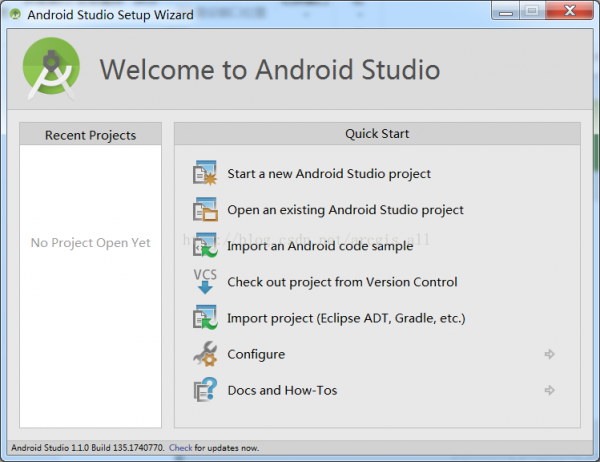Click the Check for updates link
600x462 pixels.
coord(181,447)
